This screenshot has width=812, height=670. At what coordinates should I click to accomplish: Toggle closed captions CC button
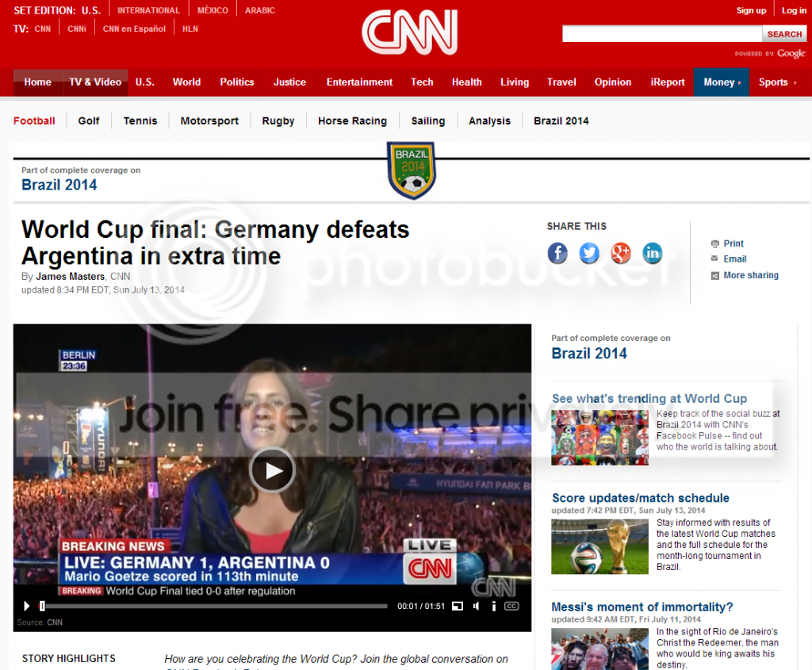click(511, 607)
